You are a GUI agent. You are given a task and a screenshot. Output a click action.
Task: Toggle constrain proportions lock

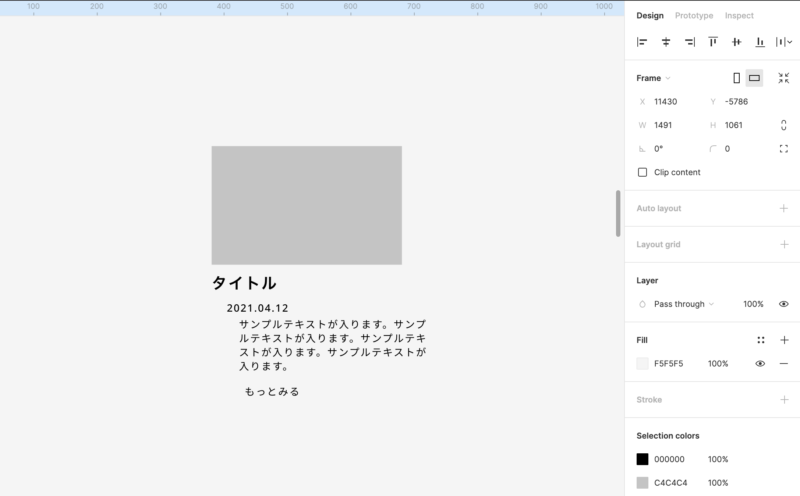tap(784, 125)
